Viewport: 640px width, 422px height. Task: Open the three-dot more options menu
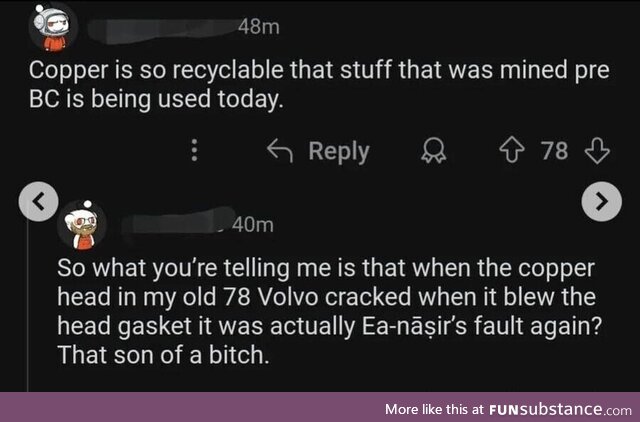195,151
